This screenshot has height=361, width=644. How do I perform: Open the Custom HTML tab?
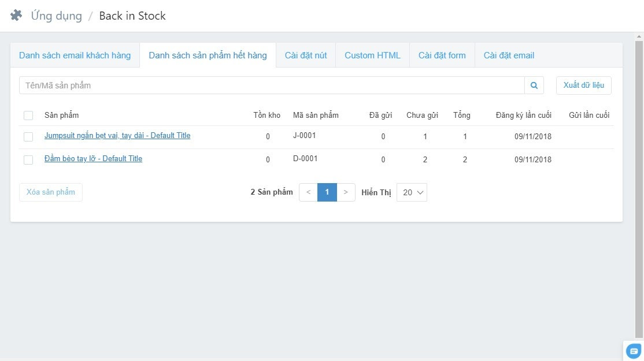coord(372,55)
